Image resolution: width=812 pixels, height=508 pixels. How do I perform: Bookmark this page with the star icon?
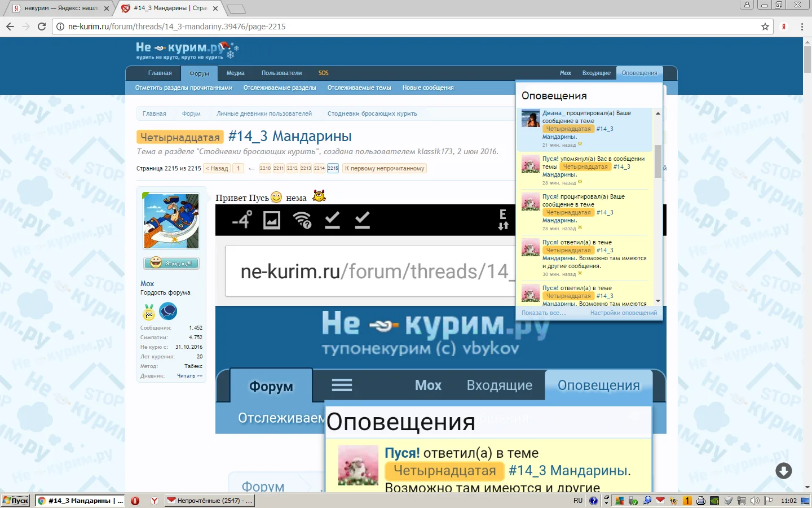765,27
